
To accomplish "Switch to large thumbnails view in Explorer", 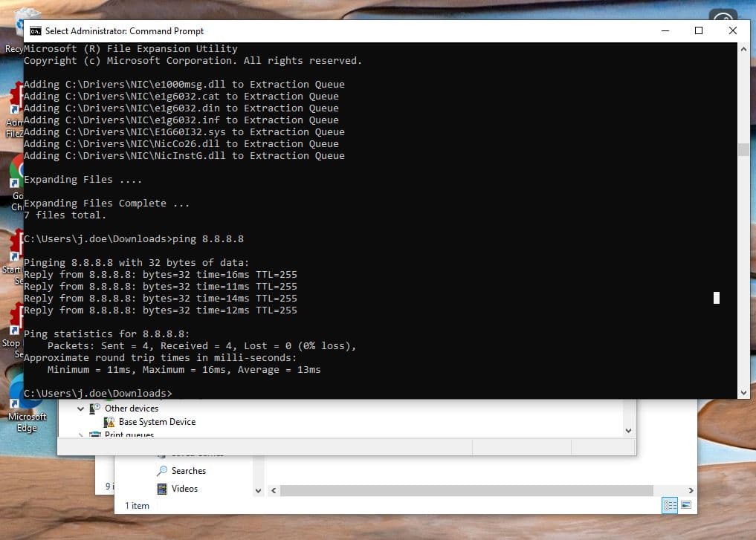I will pos(685,505).
